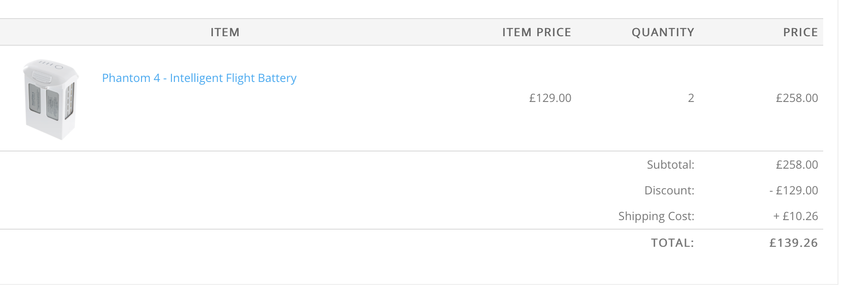Click the quantity value 2

tap(691, 98)
